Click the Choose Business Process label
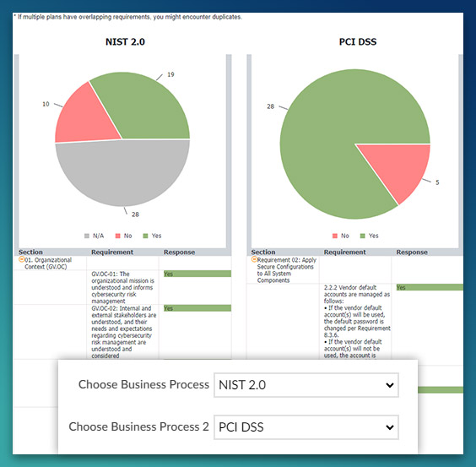This screenshot has width=476, height=467. pyautogui.click(x=143, y=384)
